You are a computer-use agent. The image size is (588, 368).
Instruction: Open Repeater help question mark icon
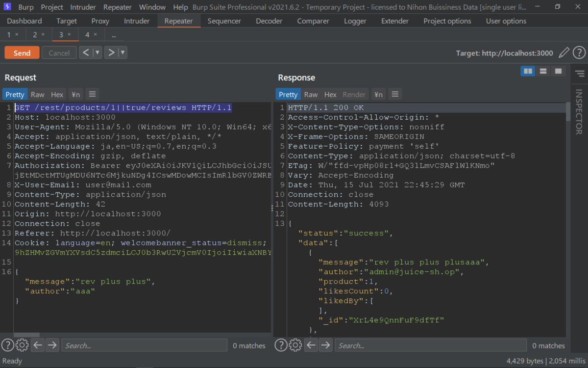click(579, 53)
